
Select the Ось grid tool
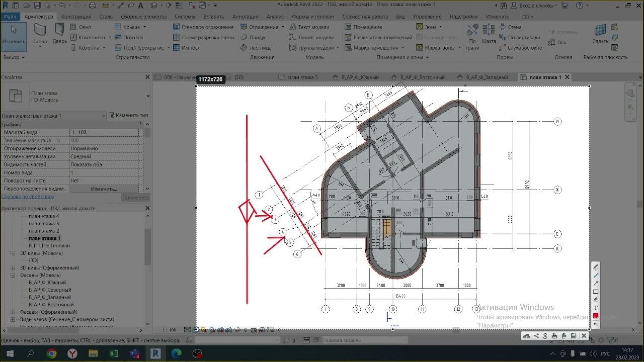click(x=557, y=42)
